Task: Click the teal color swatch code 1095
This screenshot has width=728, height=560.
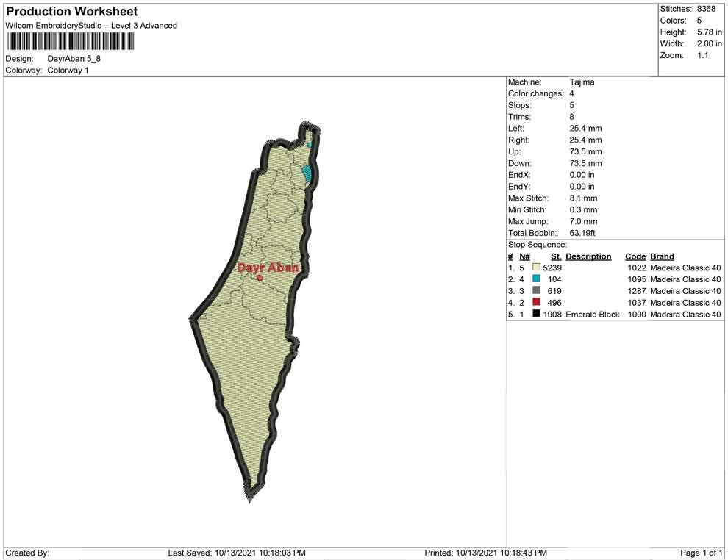Action: point(536,279)
